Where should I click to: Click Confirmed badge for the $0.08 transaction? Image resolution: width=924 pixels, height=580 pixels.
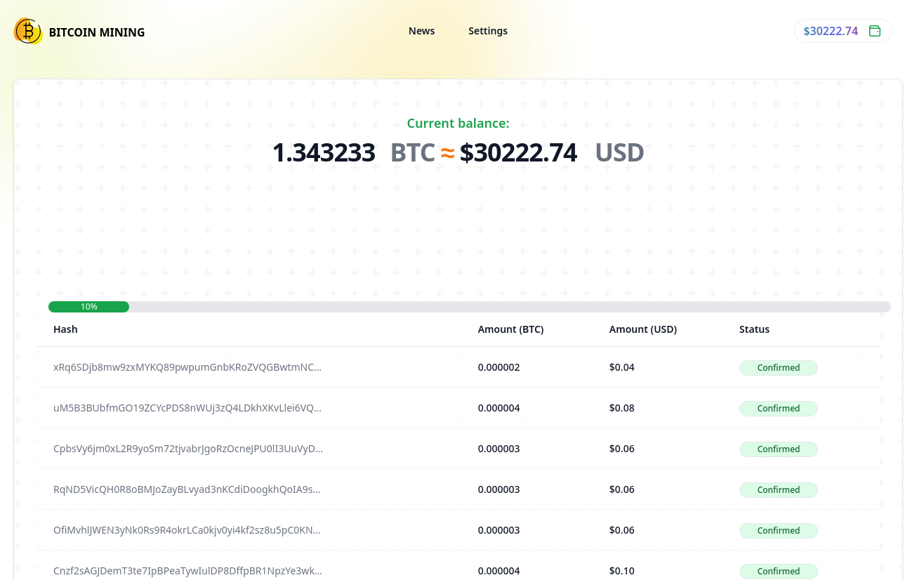point(778,409)
